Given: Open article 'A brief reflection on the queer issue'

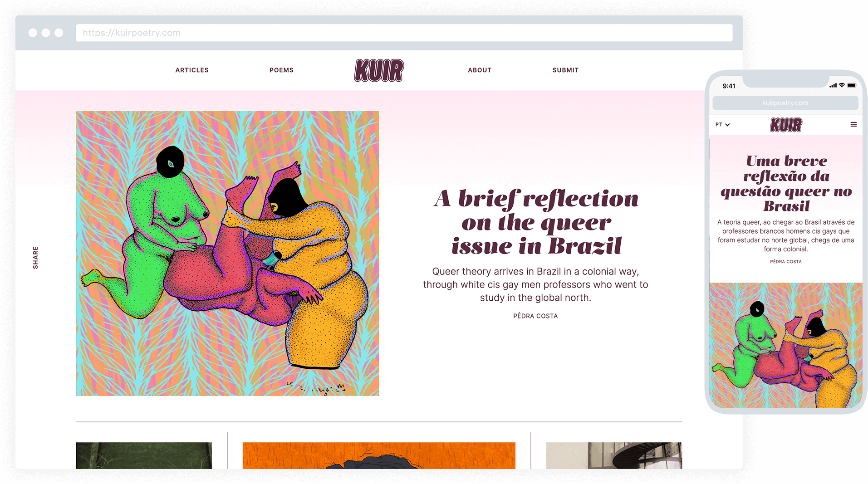Looking at the screenshot, I should 536,222.
